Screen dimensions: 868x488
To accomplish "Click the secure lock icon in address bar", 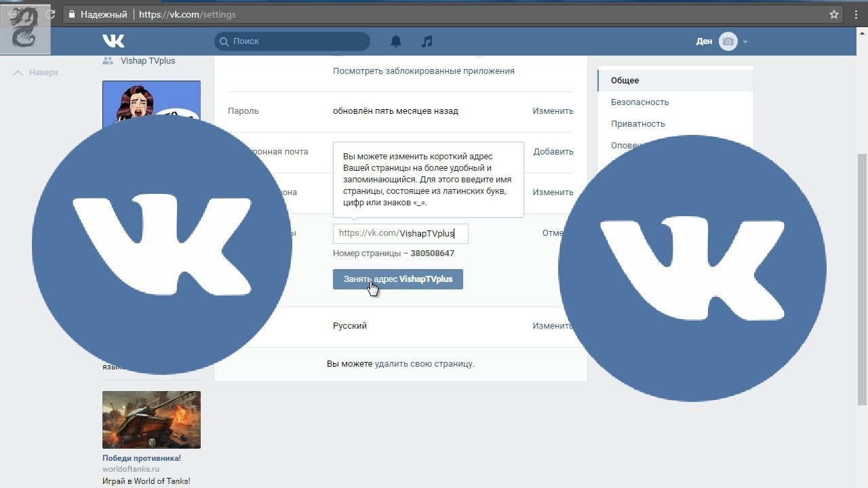I will pyautogui.click(x=71, y=14).
